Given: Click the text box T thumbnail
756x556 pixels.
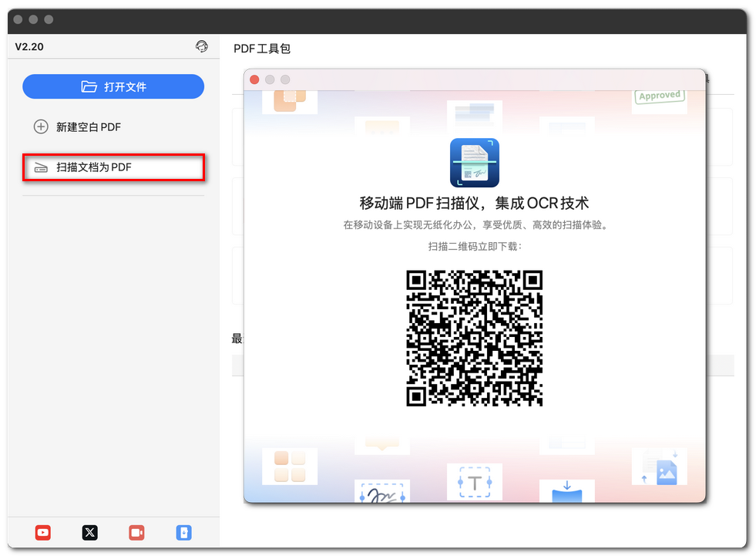Looking at the screenshot, I should [474, 483].
